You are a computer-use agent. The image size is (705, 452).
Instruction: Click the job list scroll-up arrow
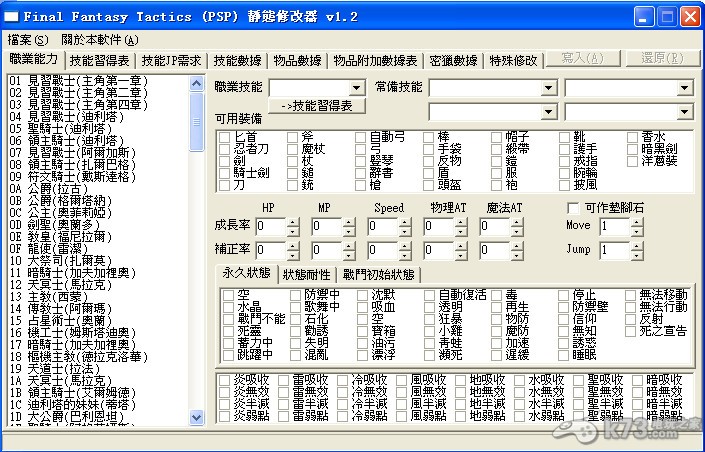point(196,83)
